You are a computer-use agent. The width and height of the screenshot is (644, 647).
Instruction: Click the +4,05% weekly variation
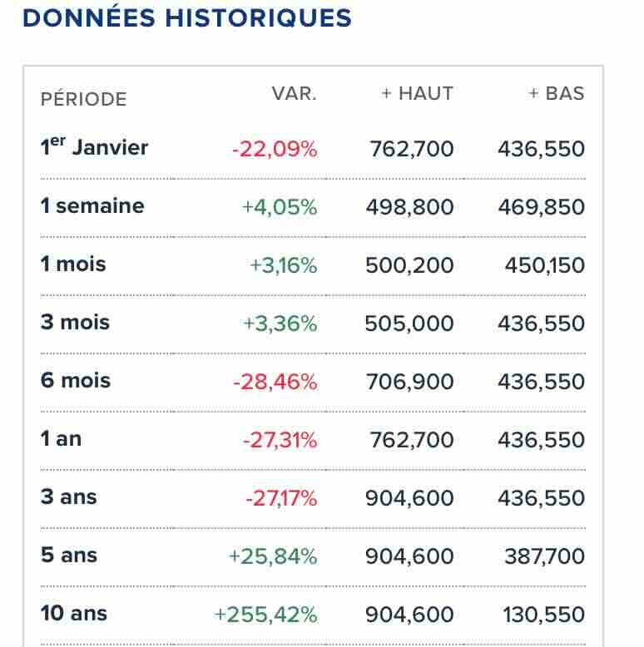[x=280, y=208]
